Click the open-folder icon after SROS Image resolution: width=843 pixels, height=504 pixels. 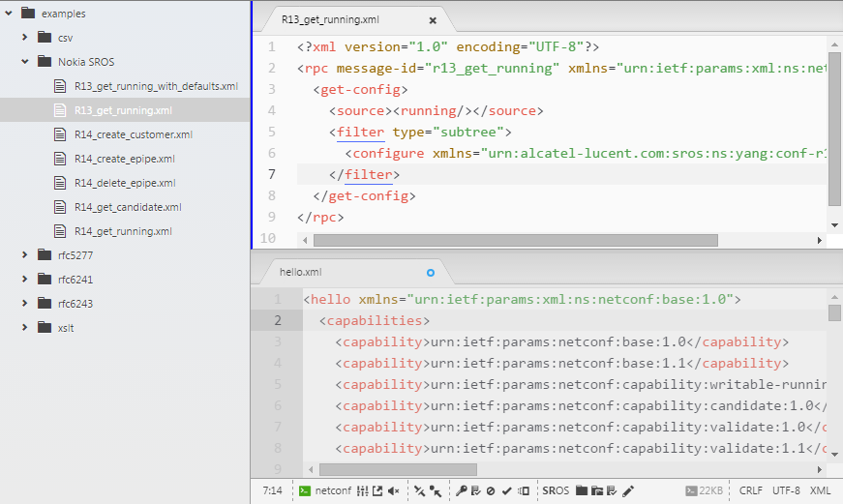pyautogui.click(x=597, y=490)
